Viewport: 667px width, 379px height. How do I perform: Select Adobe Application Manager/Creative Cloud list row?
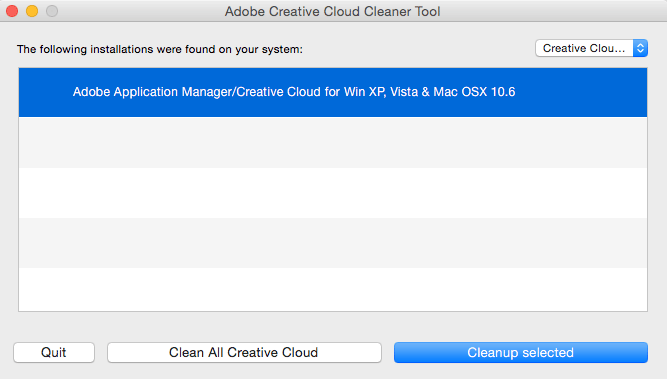(x=333, y=92)
